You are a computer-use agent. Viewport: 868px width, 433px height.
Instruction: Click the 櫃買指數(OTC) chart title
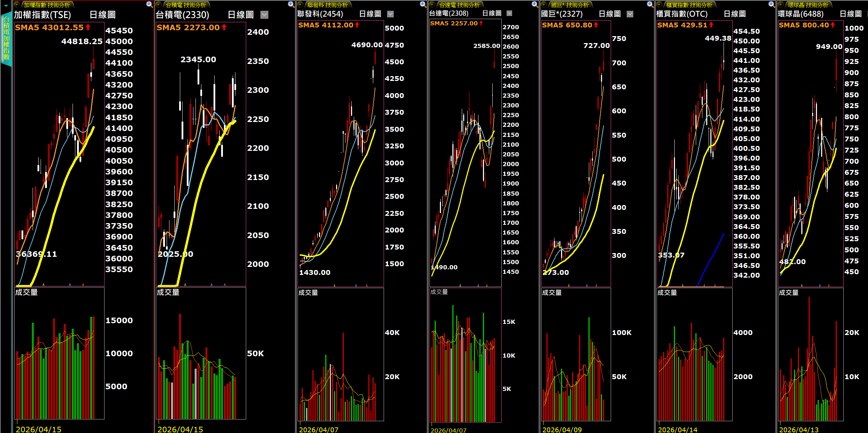tap(682, 14)
